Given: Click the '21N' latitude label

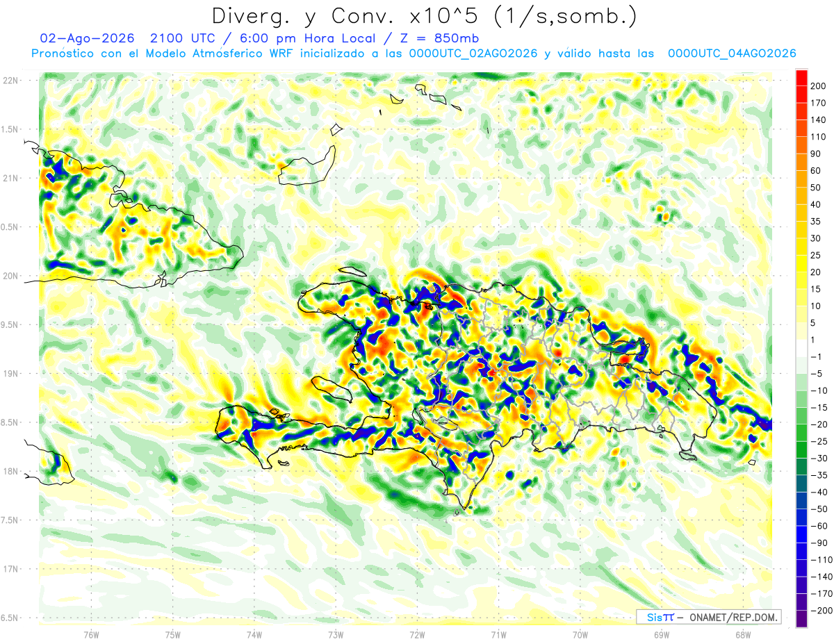Looking at the screenshot, I should coord(10,178).
